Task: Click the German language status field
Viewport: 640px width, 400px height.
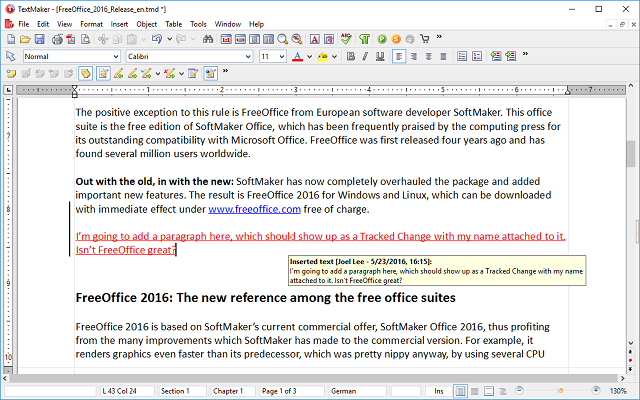Action: [x=358, y=391]
